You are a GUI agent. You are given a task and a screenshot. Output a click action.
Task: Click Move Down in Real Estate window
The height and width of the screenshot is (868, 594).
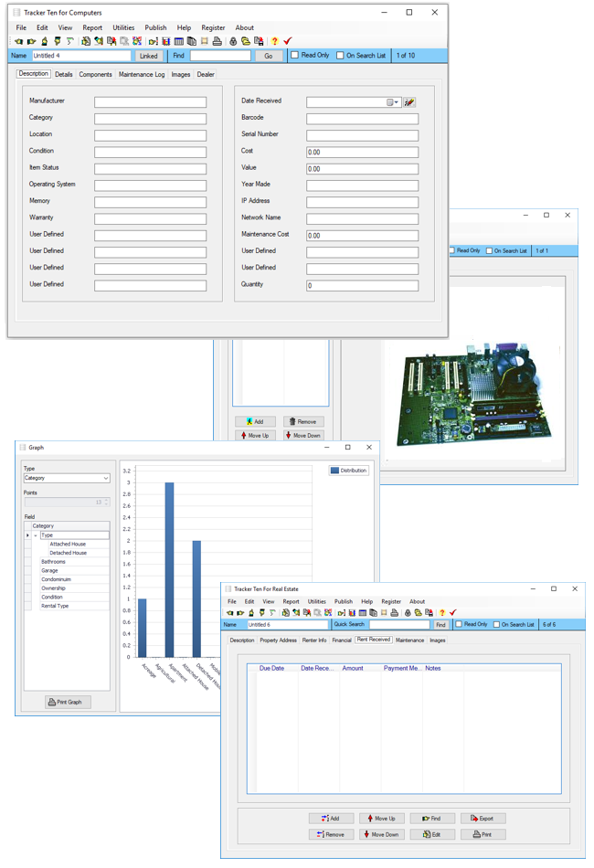[381, 834]
